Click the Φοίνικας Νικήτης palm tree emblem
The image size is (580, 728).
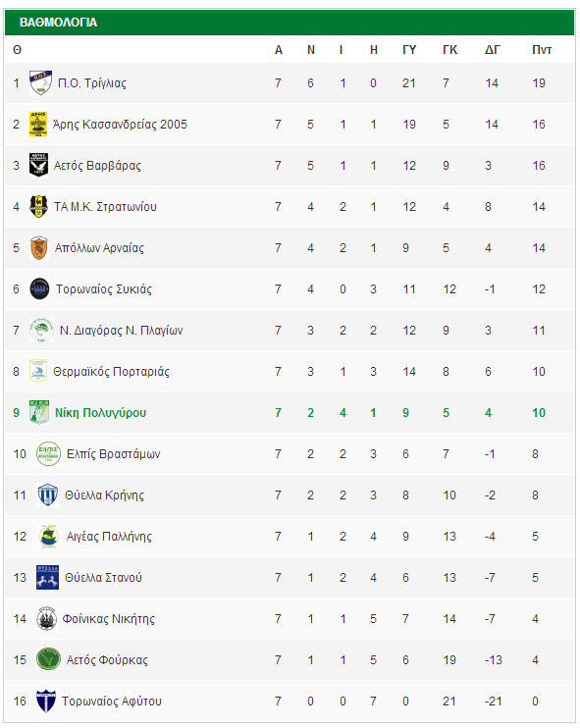pos(46,618)
